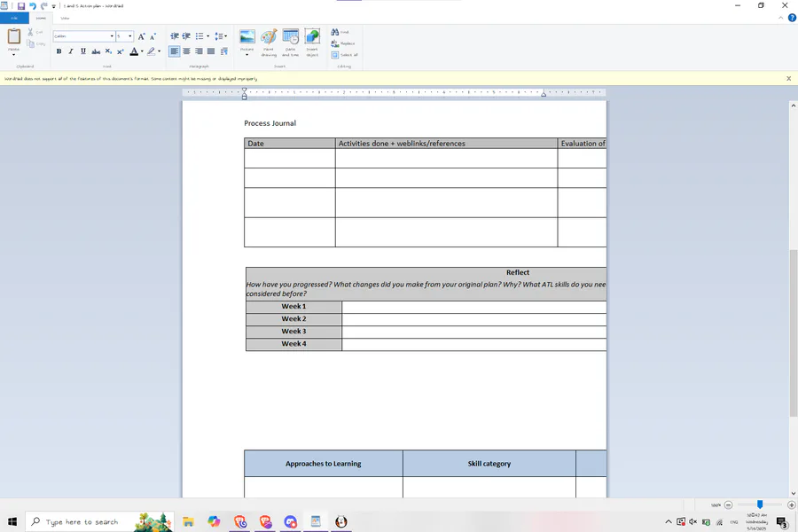Image resolution: width=798 pixels, height=532 pixels.
Task: Toggle bold formatting
Action: [x=59, y=51]
